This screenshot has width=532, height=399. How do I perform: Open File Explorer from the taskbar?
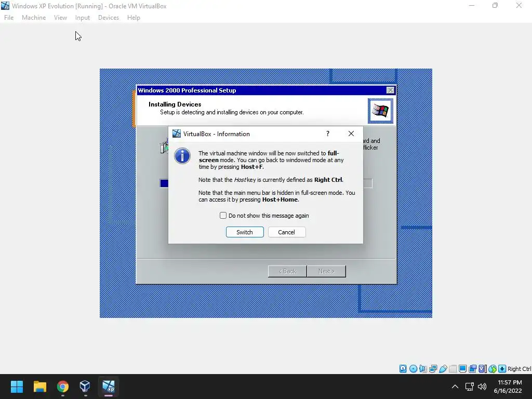coord(39,387)
